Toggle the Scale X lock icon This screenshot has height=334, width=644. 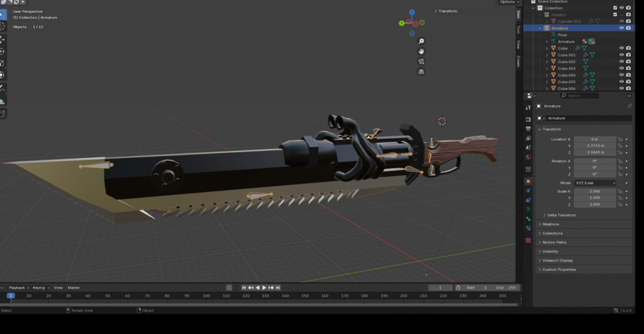[620, 191]
